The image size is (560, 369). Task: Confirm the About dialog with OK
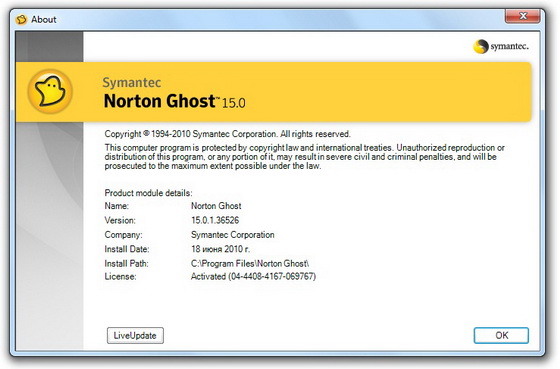pos(501,335)
